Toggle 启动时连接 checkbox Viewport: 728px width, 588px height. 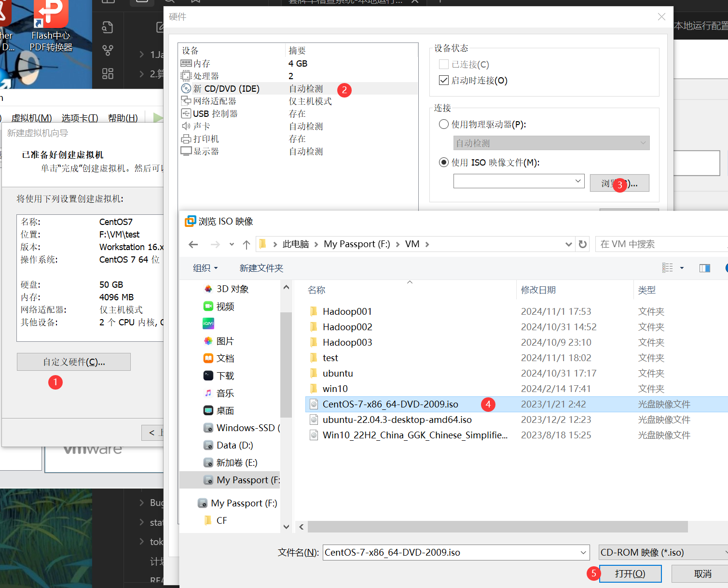coord(444,80)
